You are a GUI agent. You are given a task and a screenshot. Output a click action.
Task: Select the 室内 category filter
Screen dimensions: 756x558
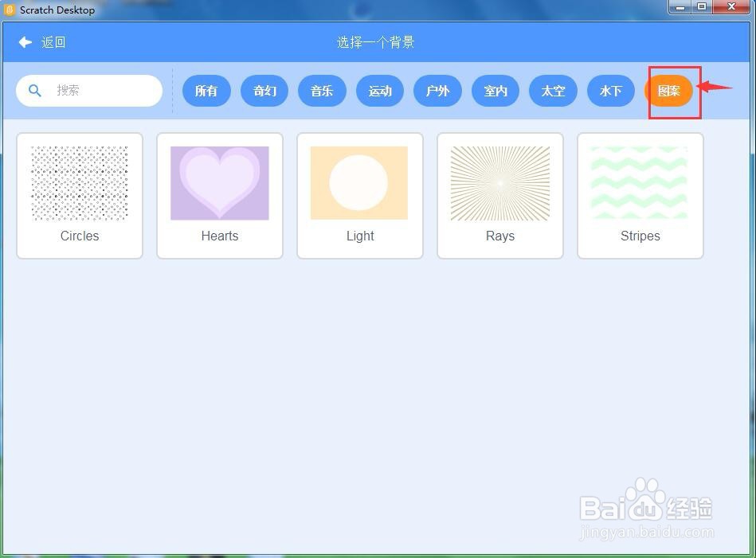click(x=496, y=91)
